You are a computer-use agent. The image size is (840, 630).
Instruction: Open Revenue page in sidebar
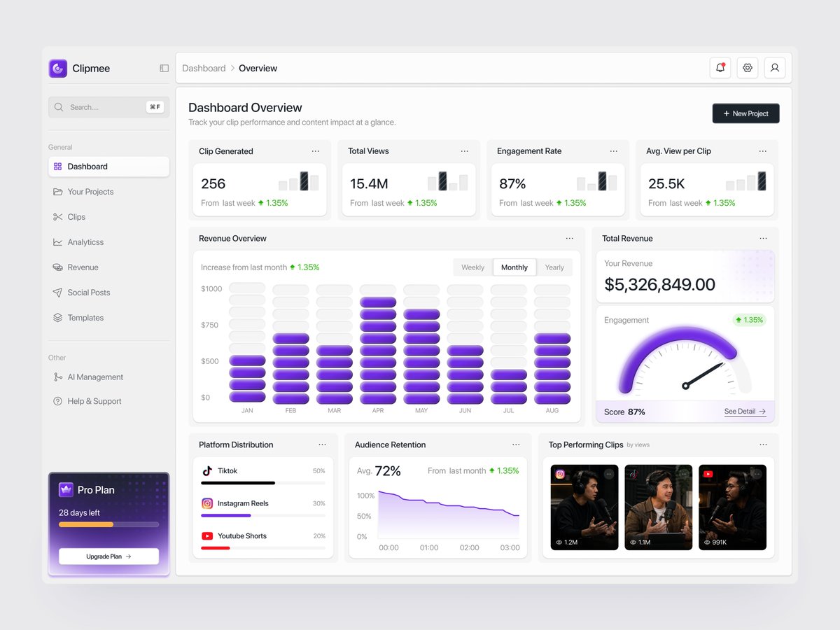(x=108, y=267)
